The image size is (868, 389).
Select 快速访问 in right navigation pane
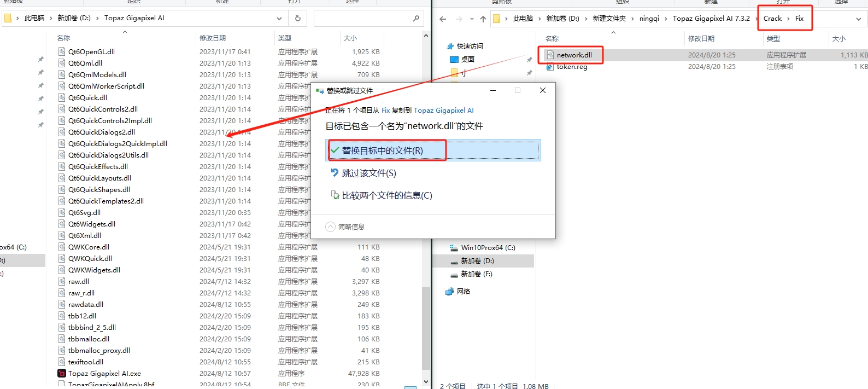coord(470,47)
